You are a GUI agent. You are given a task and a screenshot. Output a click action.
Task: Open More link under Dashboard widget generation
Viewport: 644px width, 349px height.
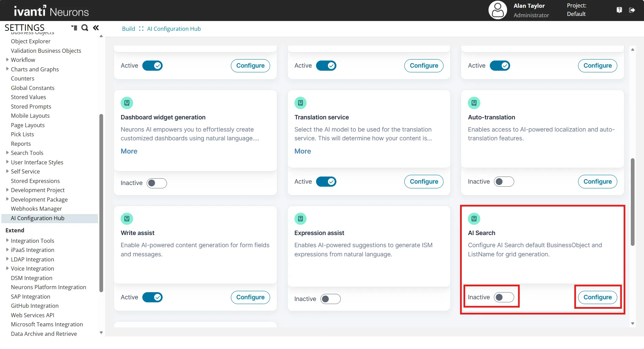[129, 151]
